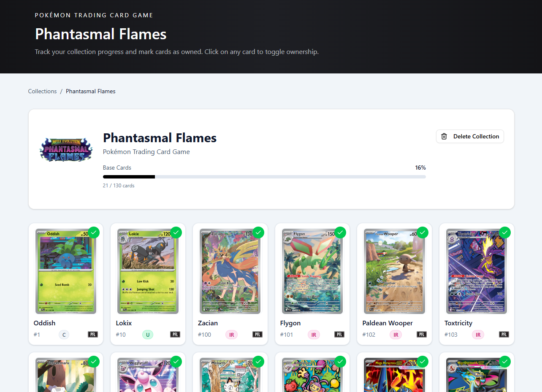The width and height of the screenshot is (542, 392).
Task: Click the IR rarity badge on Toxtricity
Action: point(478,334)
